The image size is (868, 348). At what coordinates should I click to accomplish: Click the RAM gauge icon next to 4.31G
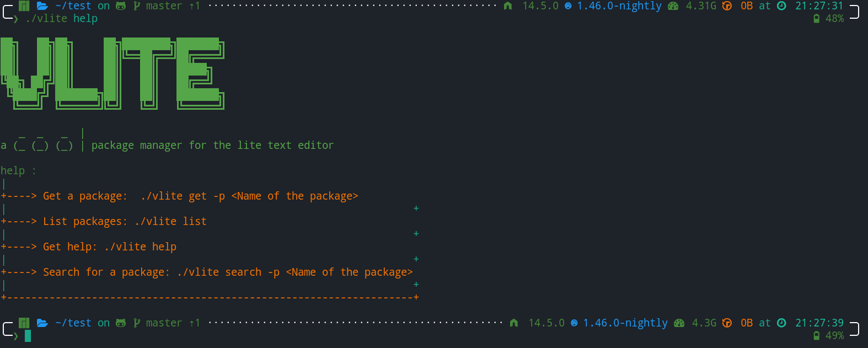[x=673, y=6]
